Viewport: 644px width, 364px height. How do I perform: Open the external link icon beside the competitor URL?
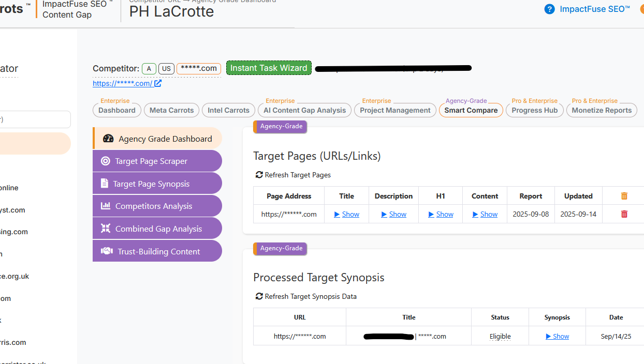tap(158, 83)
